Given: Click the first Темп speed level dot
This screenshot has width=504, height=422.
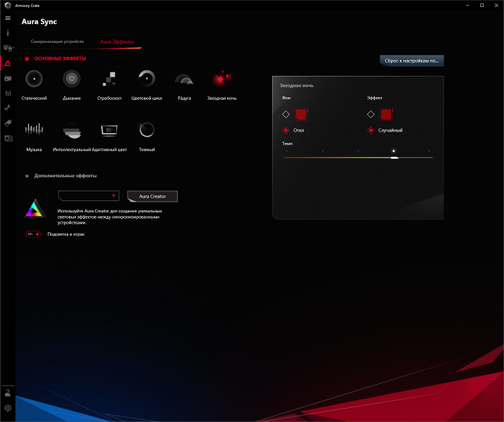Looking at the screenshot, I should pos(287,151).
